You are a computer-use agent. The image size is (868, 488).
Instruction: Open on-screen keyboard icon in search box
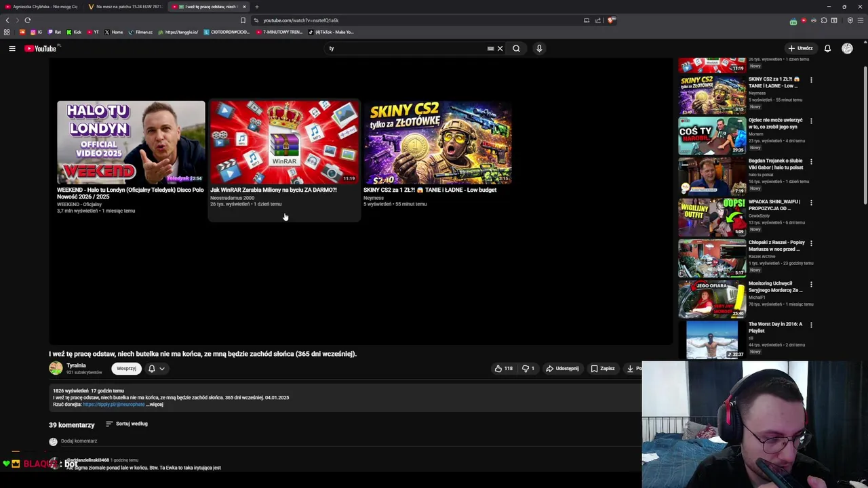click(490, 48)
